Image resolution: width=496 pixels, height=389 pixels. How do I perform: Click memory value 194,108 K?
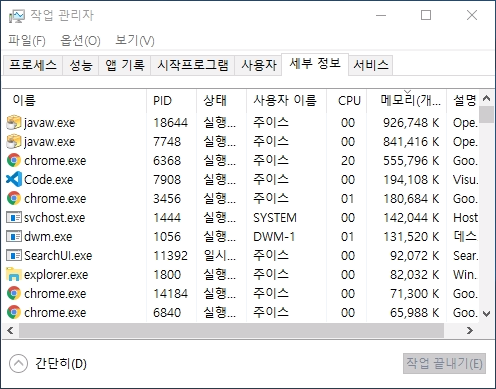point(411,180)
